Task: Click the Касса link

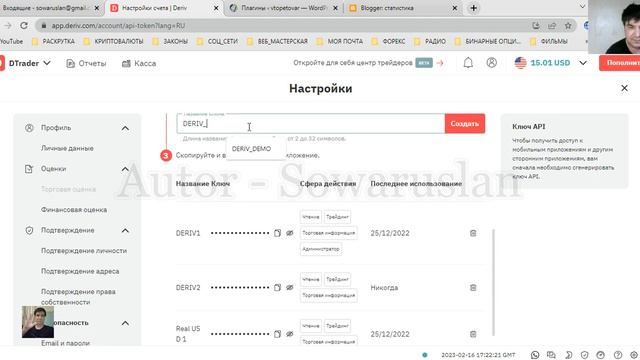Action: pyautogui.click(x=145, y=63)
